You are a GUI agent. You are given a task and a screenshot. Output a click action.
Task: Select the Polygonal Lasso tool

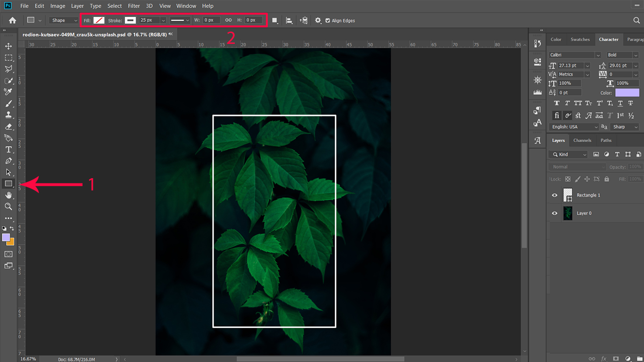tap(8, 69)
